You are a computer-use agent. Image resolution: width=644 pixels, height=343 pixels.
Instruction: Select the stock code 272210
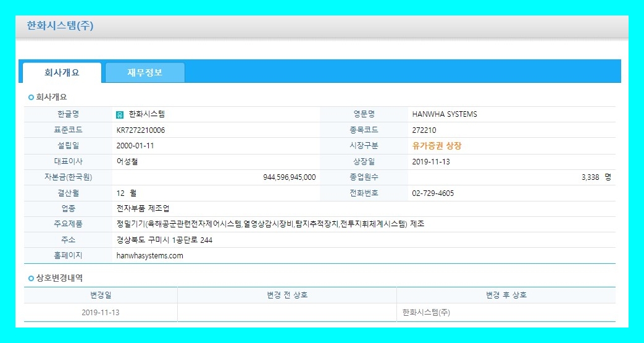coord(424,130)
